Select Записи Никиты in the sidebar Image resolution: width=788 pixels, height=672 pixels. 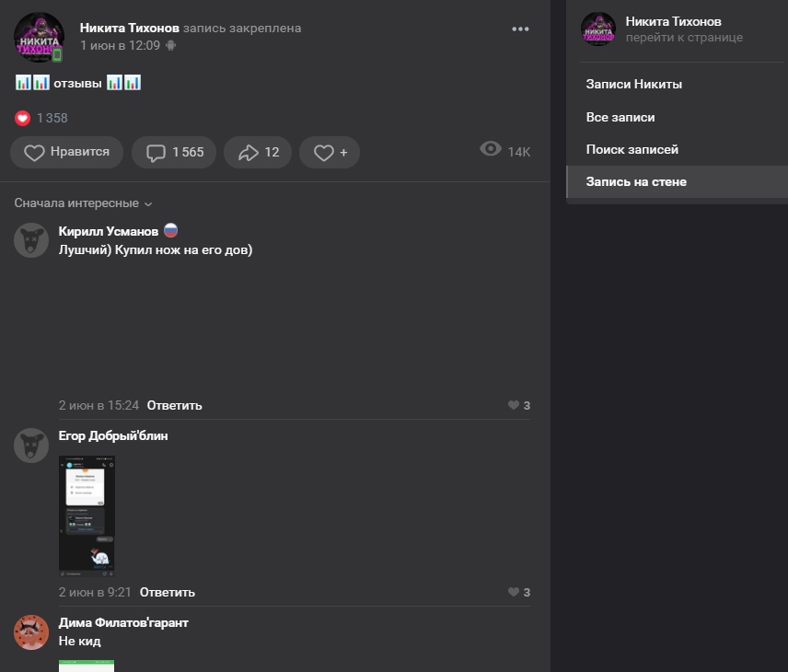pyautogui.click(x=633, y=85)
